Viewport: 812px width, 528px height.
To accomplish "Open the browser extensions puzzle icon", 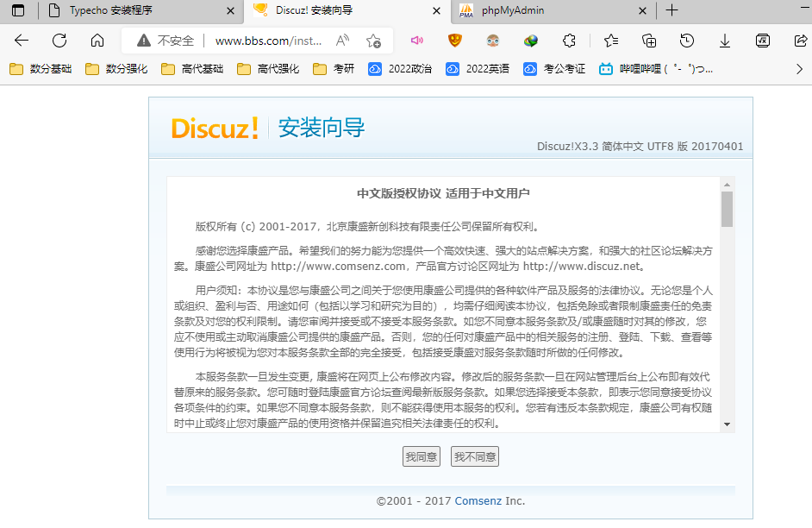I will pyautogui.click(x=569, y=41).
